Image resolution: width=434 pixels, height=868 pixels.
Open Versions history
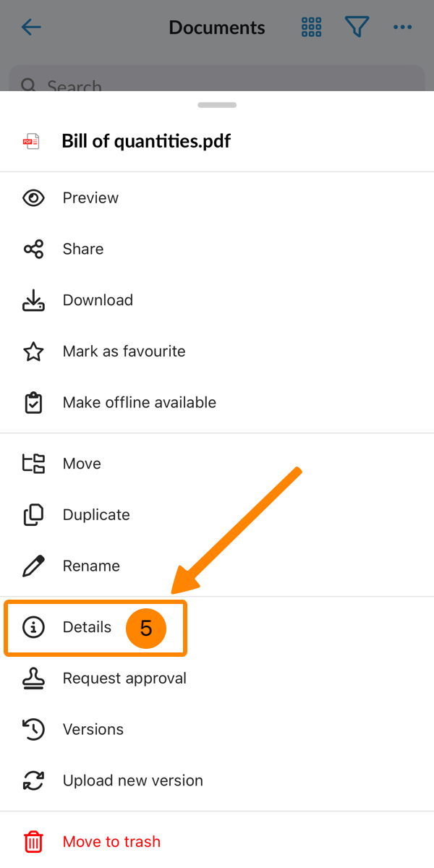point(93,729)
